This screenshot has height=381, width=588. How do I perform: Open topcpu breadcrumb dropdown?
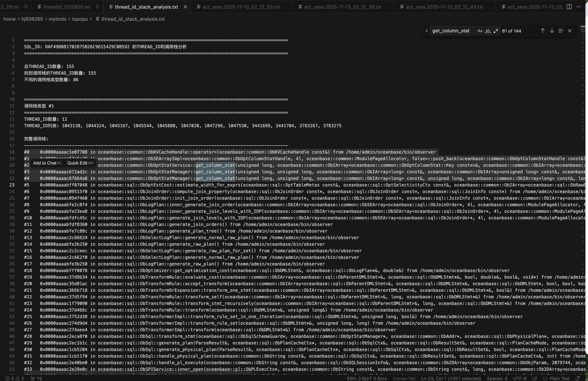[80, 19]
